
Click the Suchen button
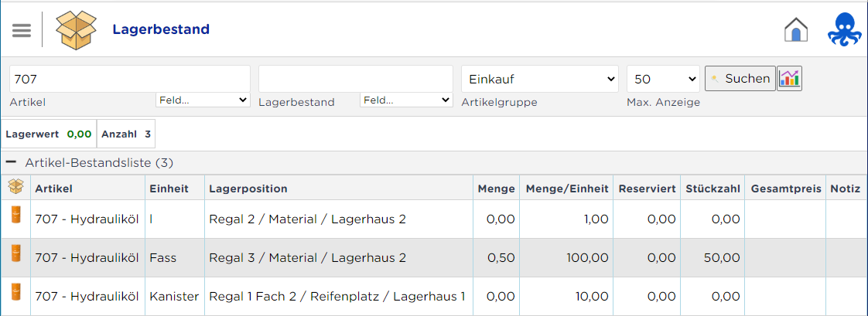point(740,79)
